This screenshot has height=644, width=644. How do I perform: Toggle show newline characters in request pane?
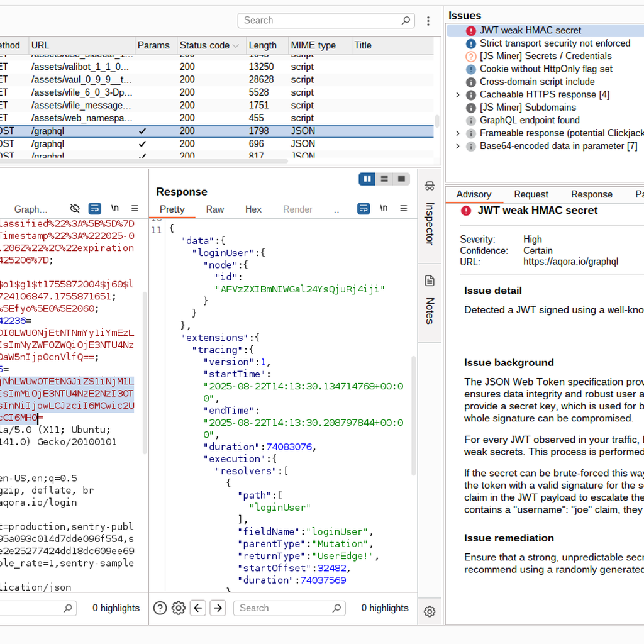pos(115,208)
